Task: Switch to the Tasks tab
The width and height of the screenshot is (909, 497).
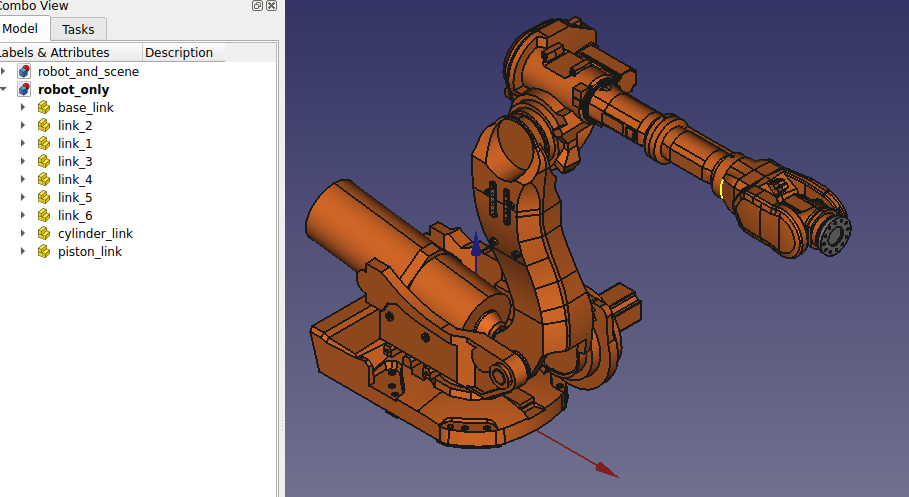Action: (x=78, y=30)
